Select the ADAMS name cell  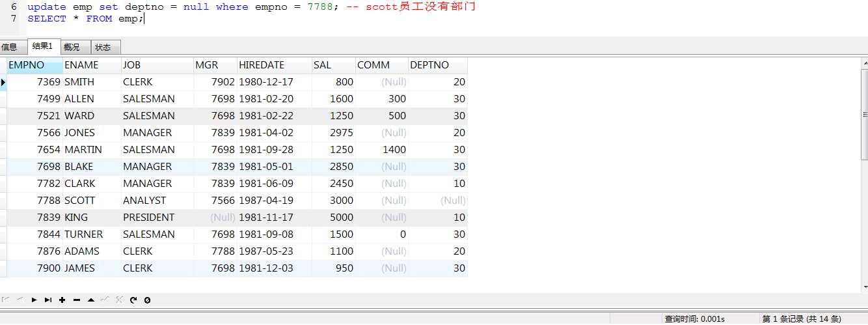92,251
